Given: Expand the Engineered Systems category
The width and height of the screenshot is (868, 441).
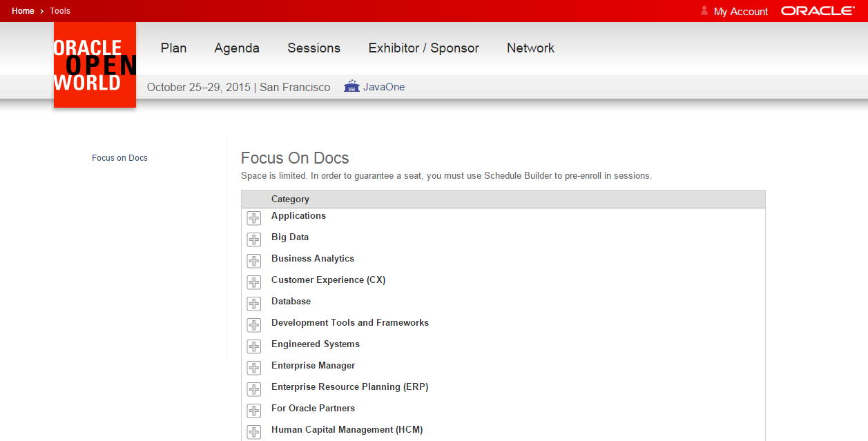Looking at the screenshot, I should [x=254, y=346].
